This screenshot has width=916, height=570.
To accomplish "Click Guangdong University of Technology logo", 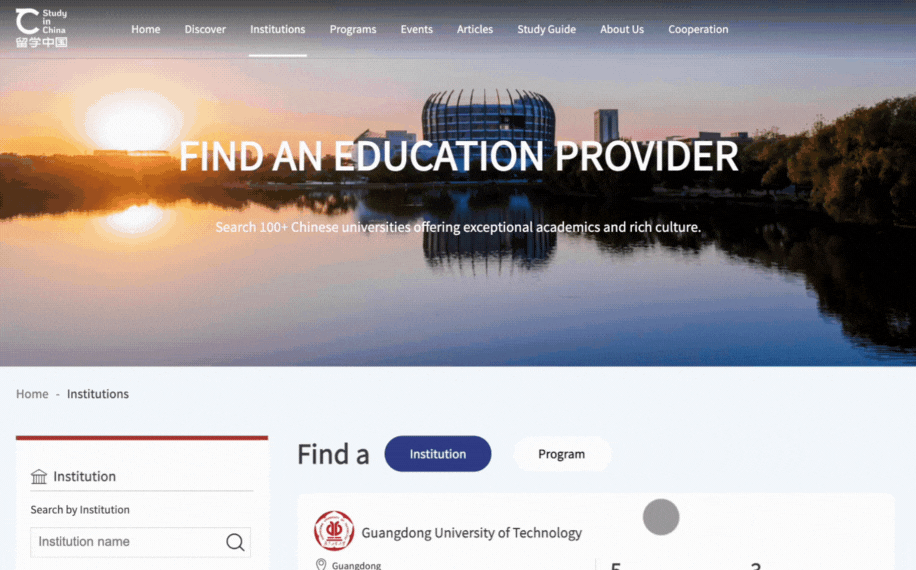I will pos(334,531).
